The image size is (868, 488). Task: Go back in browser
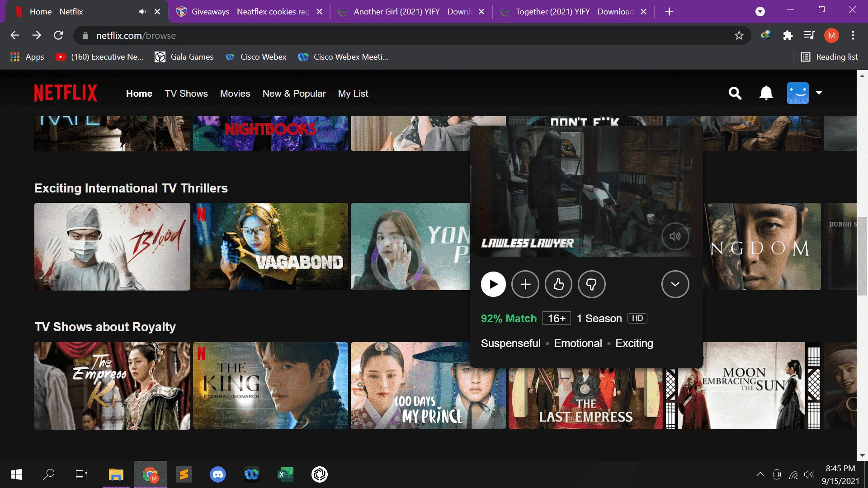tap(15, 35)
